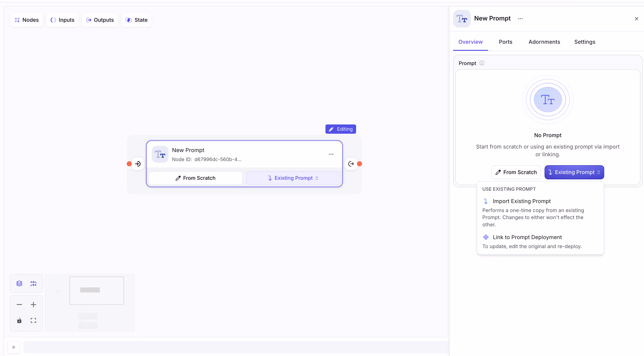Viewport: 644px width, 356px height.
Task: Switch to the Adornments tab
Action: (544, 42)
